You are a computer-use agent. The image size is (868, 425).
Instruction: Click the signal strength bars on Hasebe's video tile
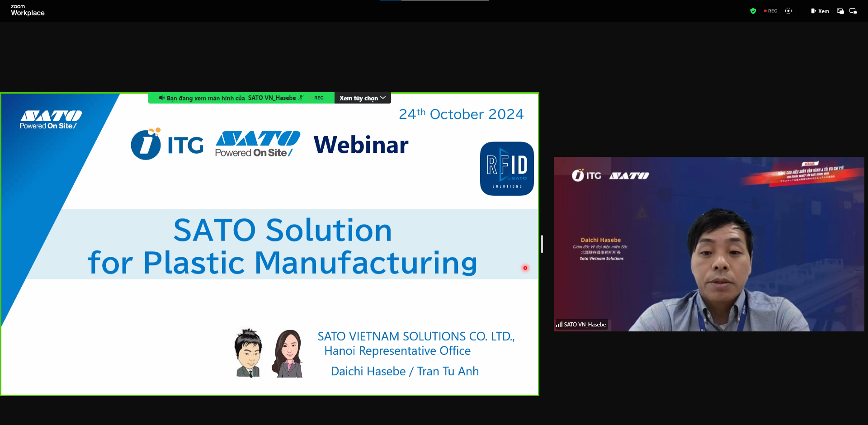(x=559, y=324)
